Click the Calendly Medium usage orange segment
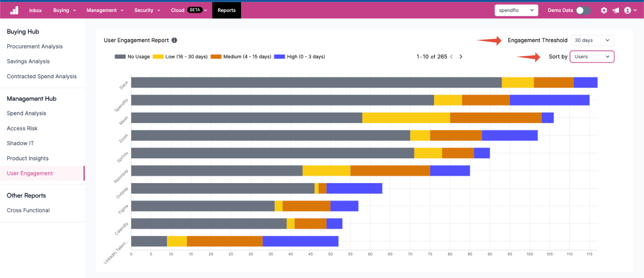644x278 pixels. pos(311,223)
